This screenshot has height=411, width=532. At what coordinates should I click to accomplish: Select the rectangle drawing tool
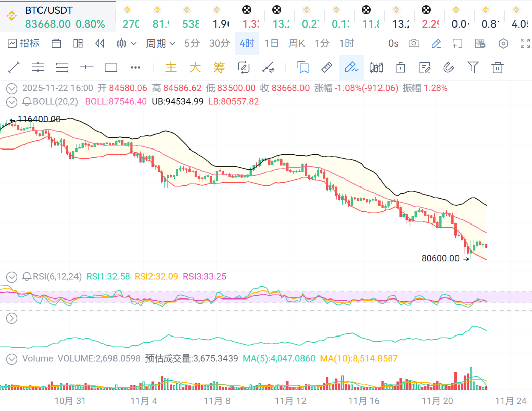click(111, 67)
